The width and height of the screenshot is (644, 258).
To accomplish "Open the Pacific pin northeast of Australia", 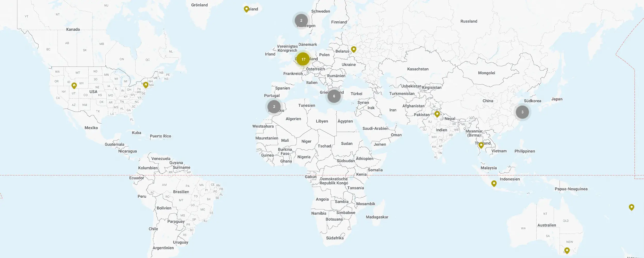I will coord(631,207).
